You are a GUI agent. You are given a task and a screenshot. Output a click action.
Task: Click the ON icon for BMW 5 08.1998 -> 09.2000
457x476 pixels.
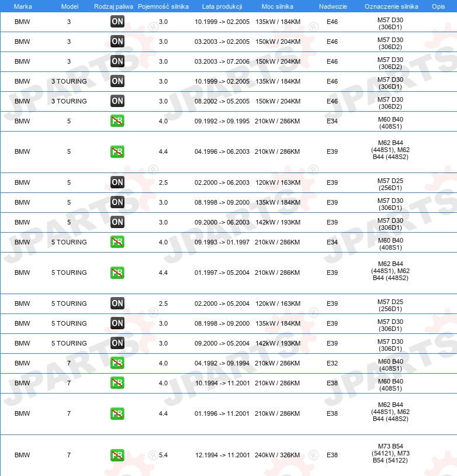coord(117,202)
